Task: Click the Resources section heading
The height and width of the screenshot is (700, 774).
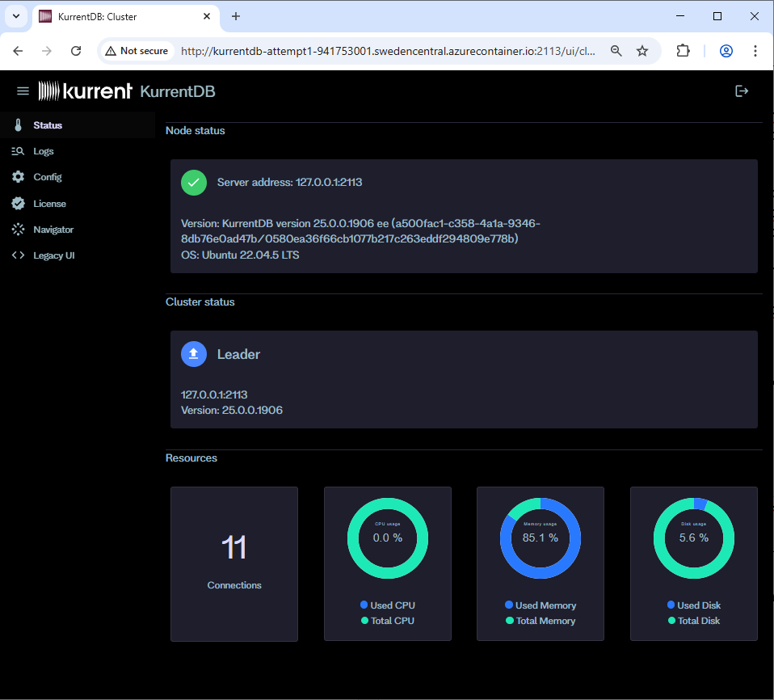Action: (191, 458)
